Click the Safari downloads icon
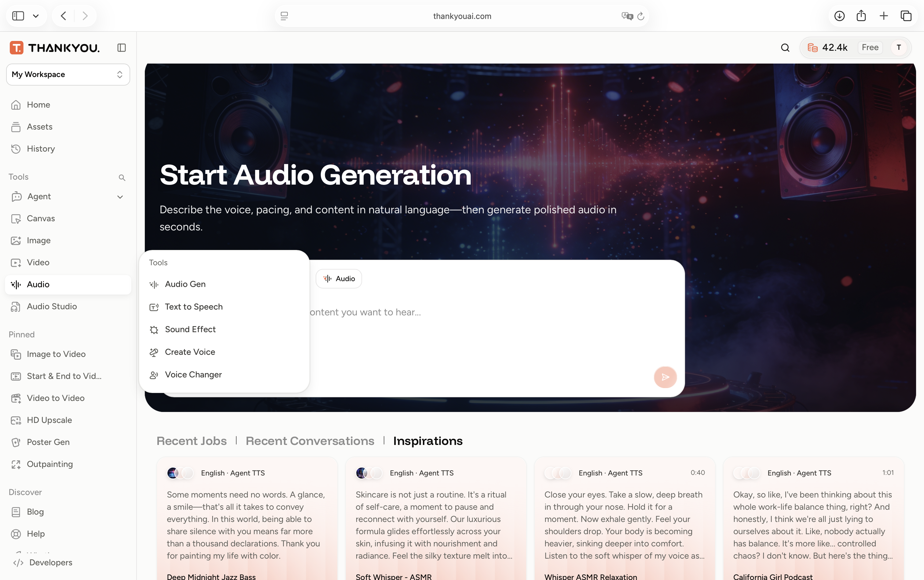Screen dimensions: 924x580 [839, 16]
